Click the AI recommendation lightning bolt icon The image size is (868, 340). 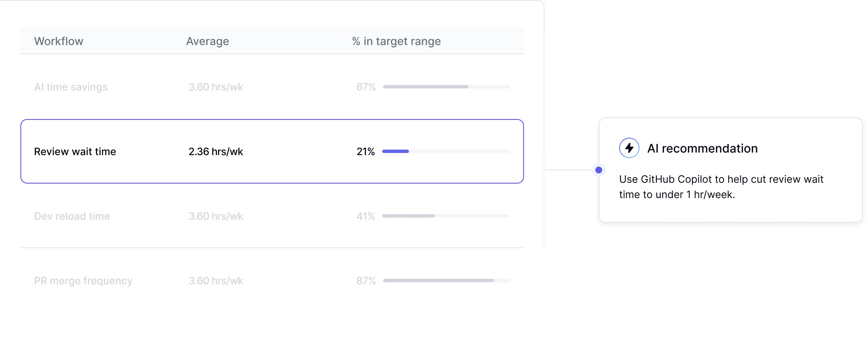629,148
